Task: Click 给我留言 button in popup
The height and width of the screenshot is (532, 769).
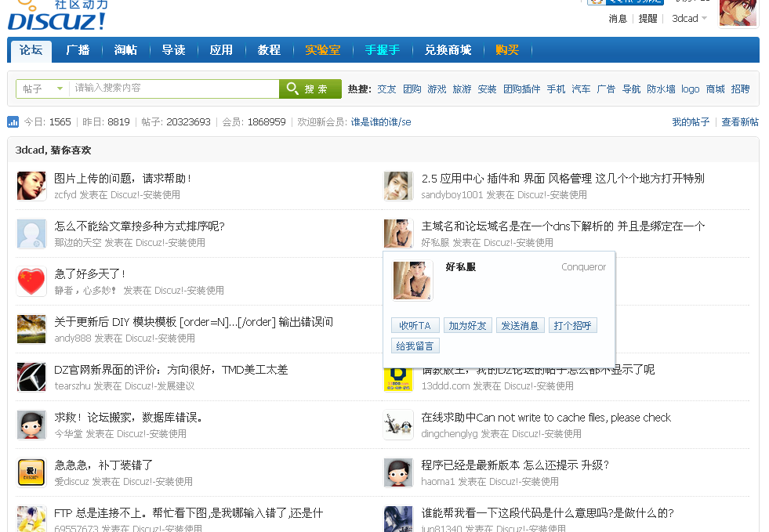Action: point(415,346)
